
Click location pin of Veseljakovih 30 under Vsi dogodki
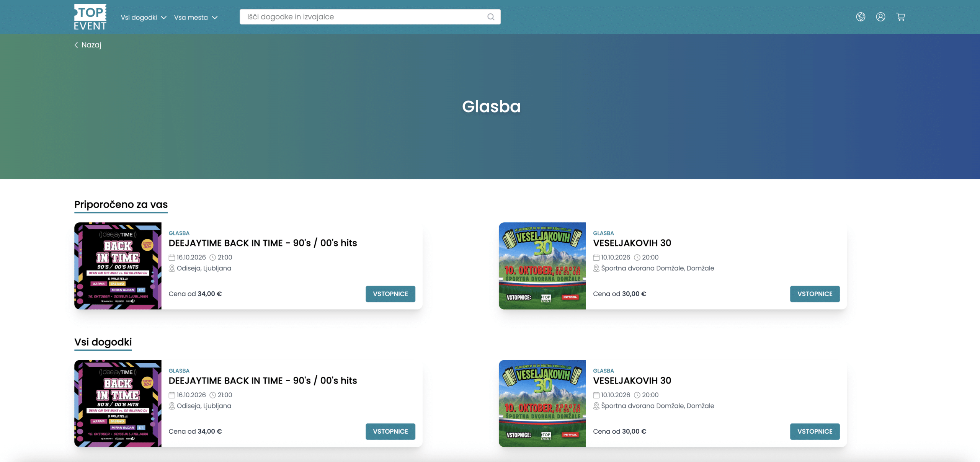pos(596,406)
